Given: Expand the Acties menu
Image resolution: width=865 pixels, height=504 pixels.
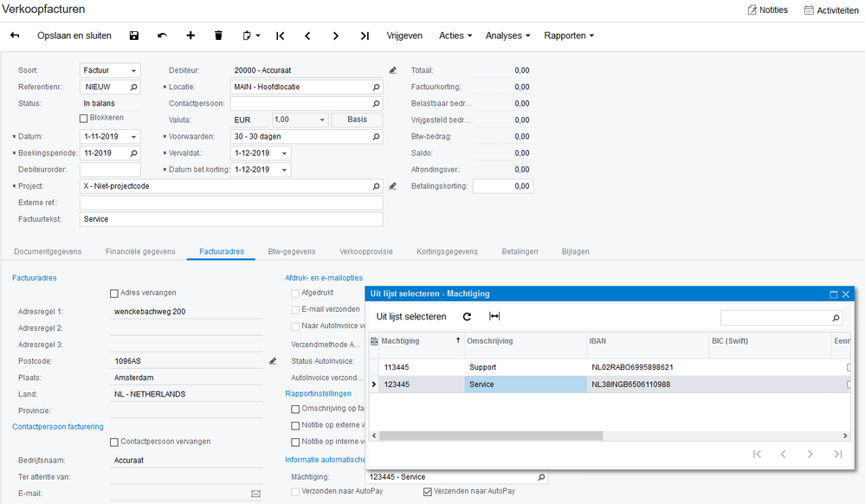Looking at the screenshot, I should pyautogui.click(x=455, y=36).
